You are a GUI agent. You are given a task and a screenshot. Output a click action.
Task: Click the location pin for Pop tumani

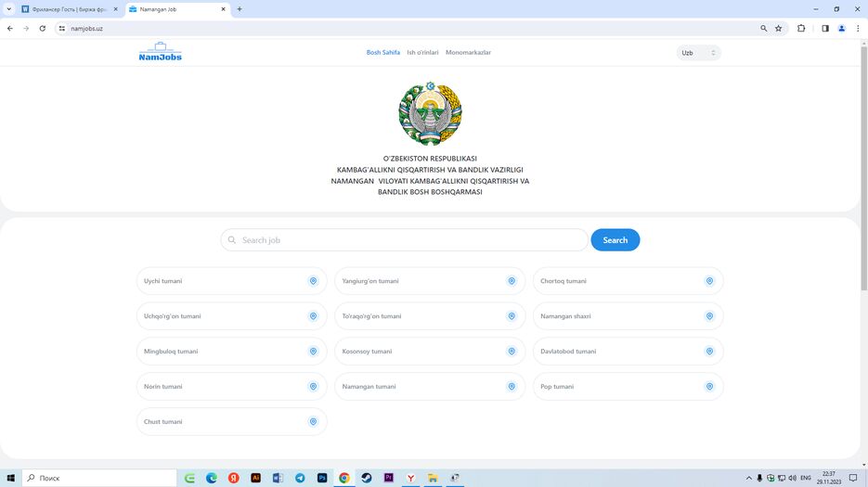tap(709, 386)
